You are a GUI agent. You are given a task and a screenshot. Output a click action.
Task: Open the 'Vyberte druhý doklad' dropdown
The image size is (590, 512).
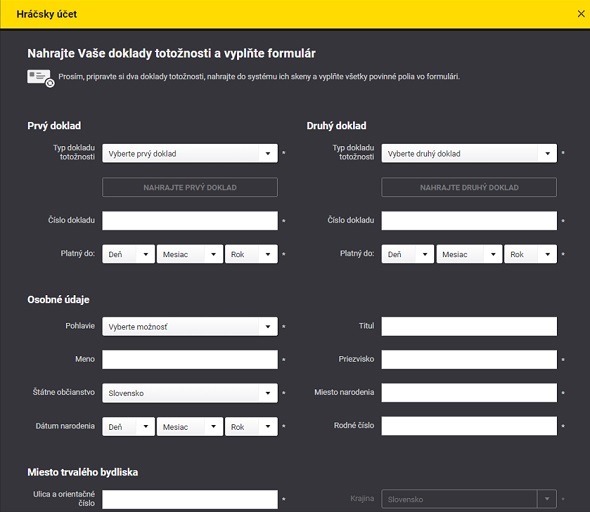469,153
